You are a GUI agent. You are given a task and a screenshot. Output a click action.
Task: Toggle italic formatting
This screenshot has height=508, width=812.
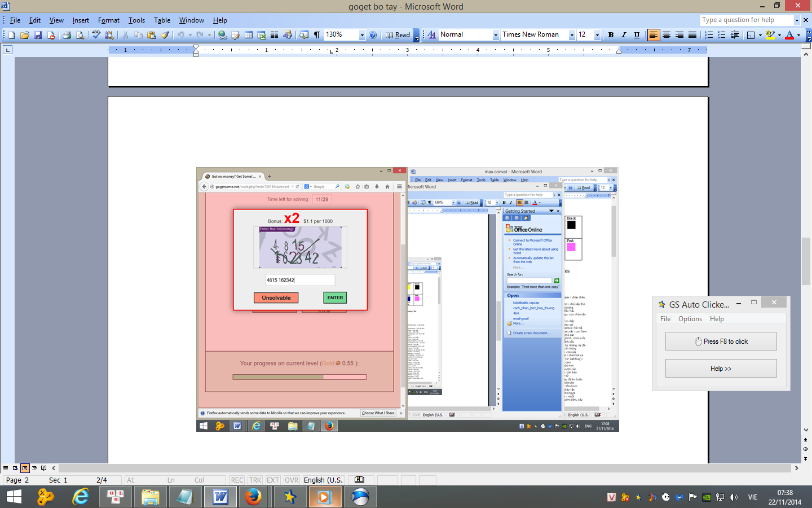624,35
